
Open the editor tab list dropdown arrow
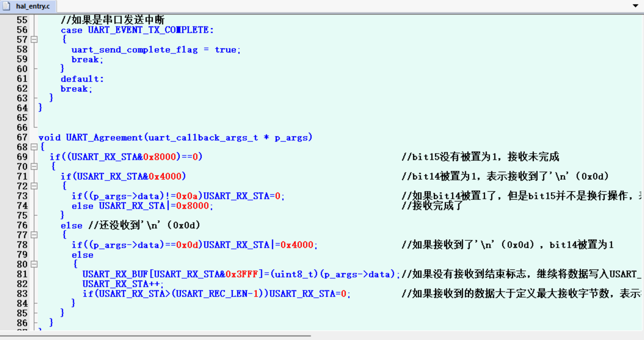coord(635,6)
